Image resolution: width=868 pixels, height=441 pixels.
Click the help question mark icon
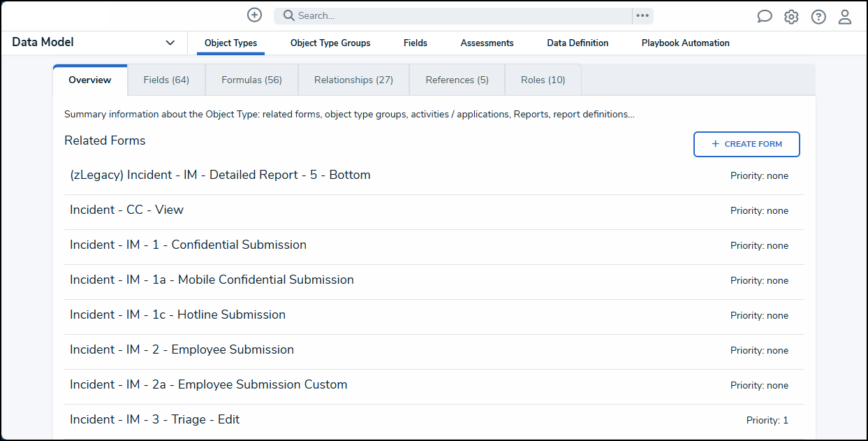pos(818,16)
